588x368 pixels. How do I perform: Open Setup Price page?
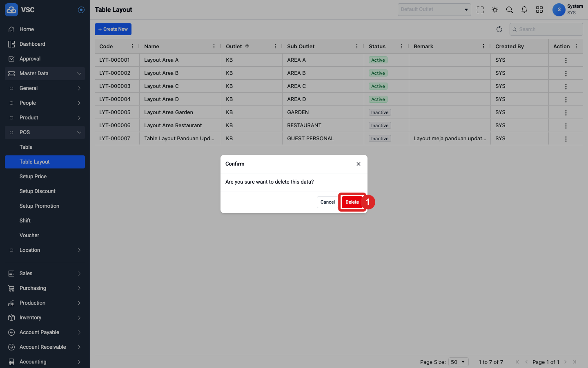coord(45,177)
